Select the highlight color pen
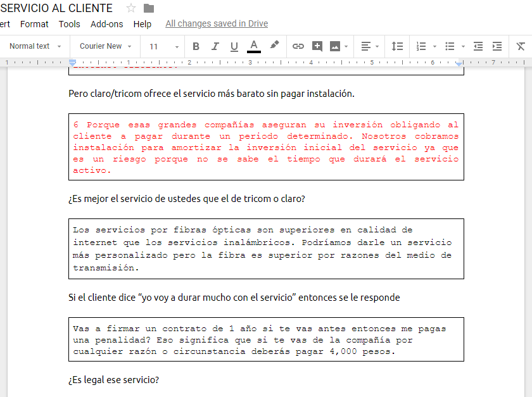The height and width of the screenshot is (397, 532). (x=274, y=45)
